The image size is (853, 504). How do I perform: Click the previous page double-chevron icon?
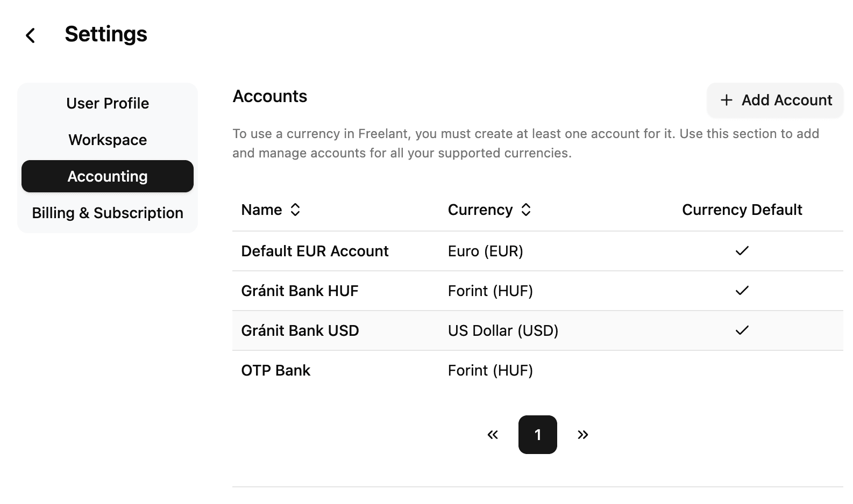point(492,435)
